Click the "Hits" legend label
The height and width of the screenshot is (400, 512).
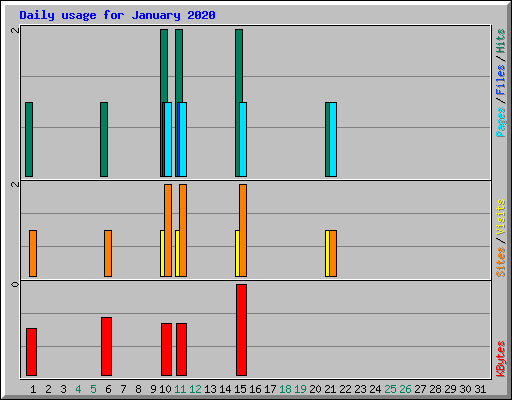[x=500, y=41]
